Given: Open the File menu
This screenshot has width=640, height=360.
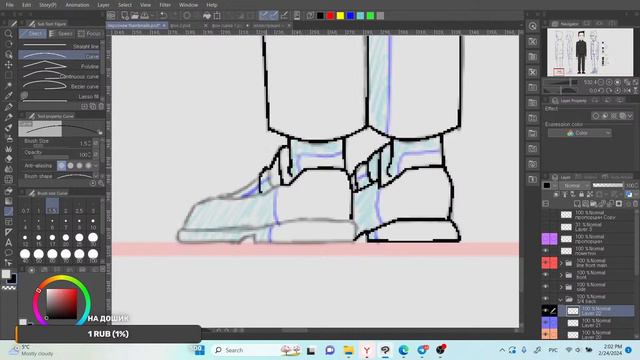Looking at the screenshot, I should coord(9,5).
